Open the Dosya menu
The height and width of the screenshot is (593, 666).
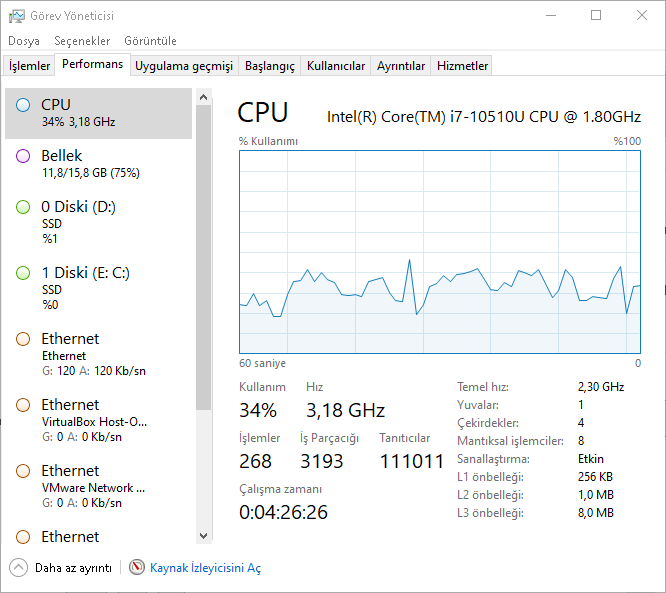click(x=24, y=41)
